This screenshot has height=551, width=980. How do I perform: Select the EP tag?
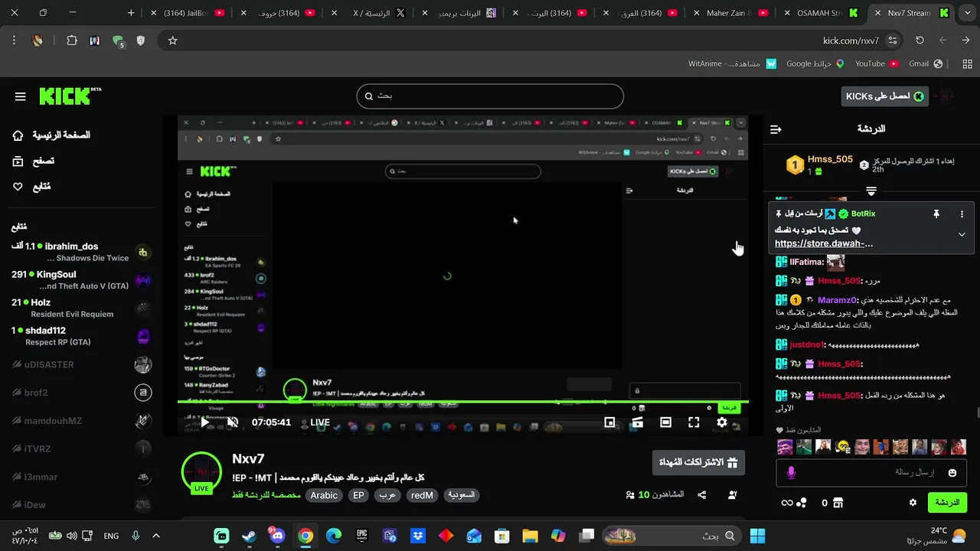(358, 495)
